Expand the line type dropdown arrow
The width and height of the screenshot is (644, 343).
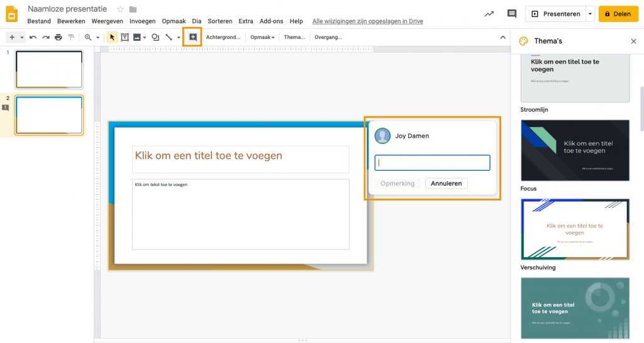(x=178, y=37)
